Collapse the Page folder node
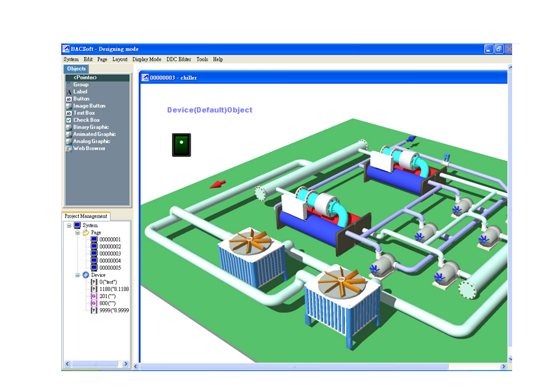Image resolution: width=550 pixels, height=390 pixels. (x=78, y=233)
